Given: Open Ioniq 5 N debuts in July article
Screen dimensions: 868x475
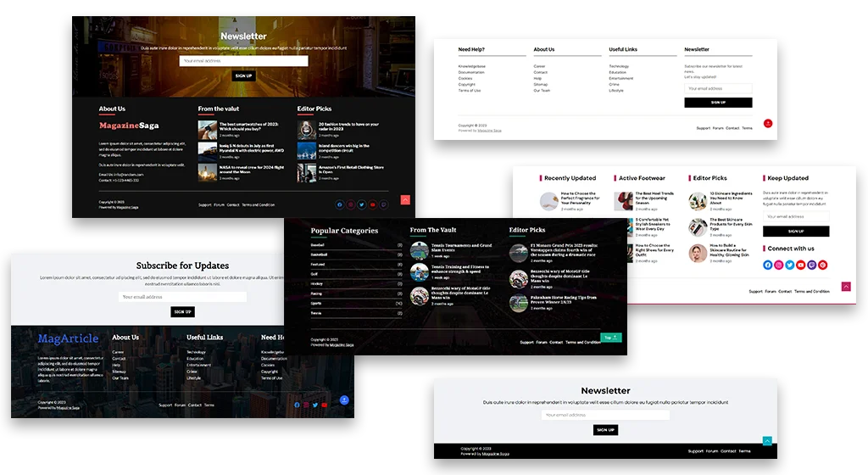Looking at the screenshot, I should tap(251, 148).
